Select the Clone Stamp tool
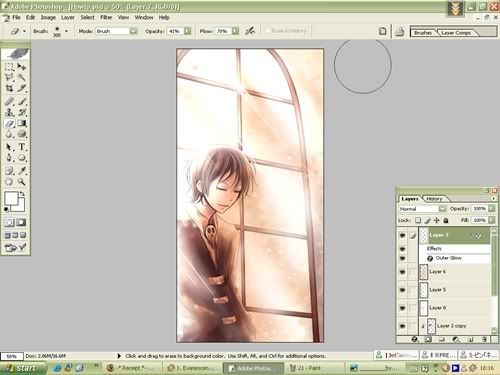Image resolution: width=500 pixels, height=375 pixels. (x=9, y=112)
